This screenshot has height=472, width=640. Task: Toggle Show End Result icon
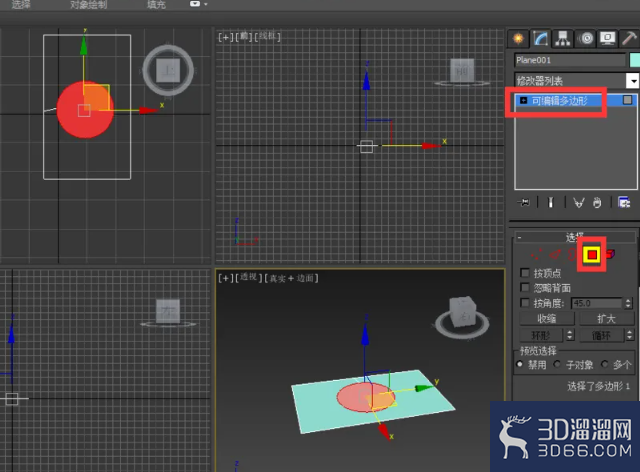(x=550, y=202)
